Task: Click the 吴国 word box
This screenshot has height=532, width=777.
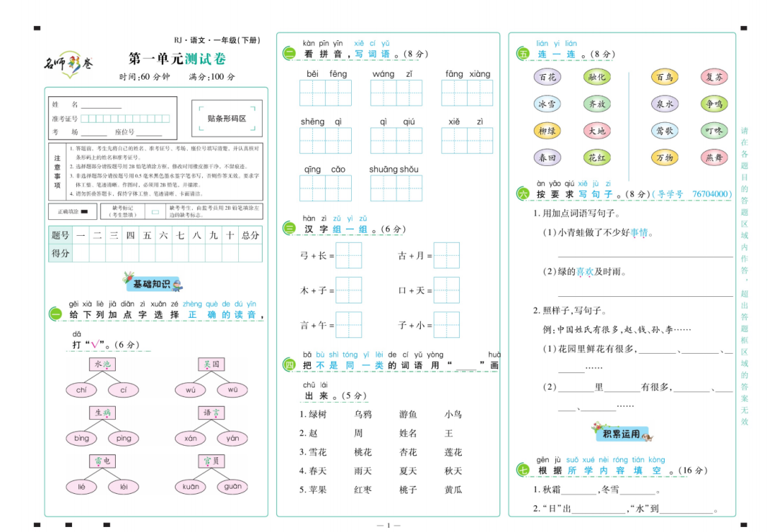Action: point(211,364)
